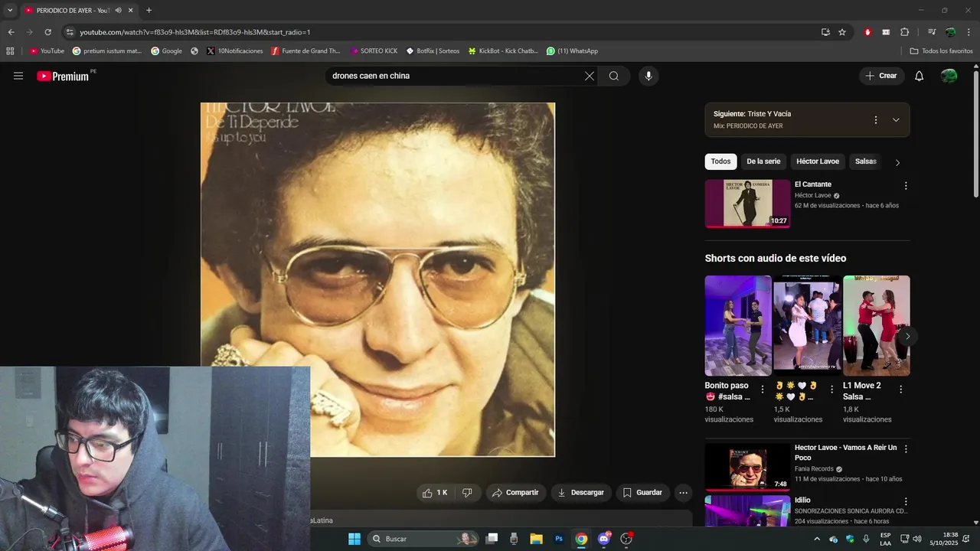Bookmark page with star icon

(842, 32)
